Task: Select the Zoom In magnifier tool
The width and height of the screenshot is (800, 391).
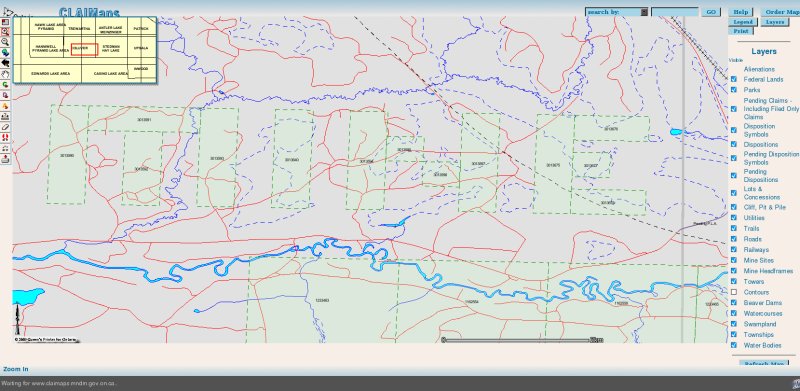Action: [5, 32]
